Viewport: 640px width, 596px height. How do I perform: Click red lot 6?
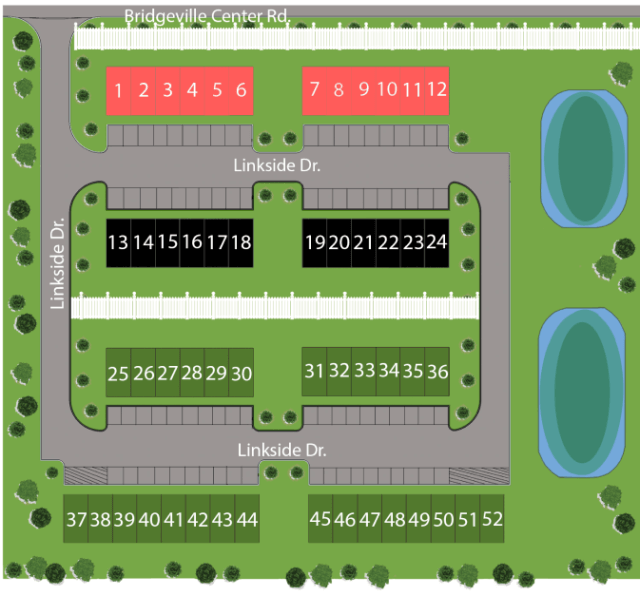pyautogui.click(x=241, y=90)
